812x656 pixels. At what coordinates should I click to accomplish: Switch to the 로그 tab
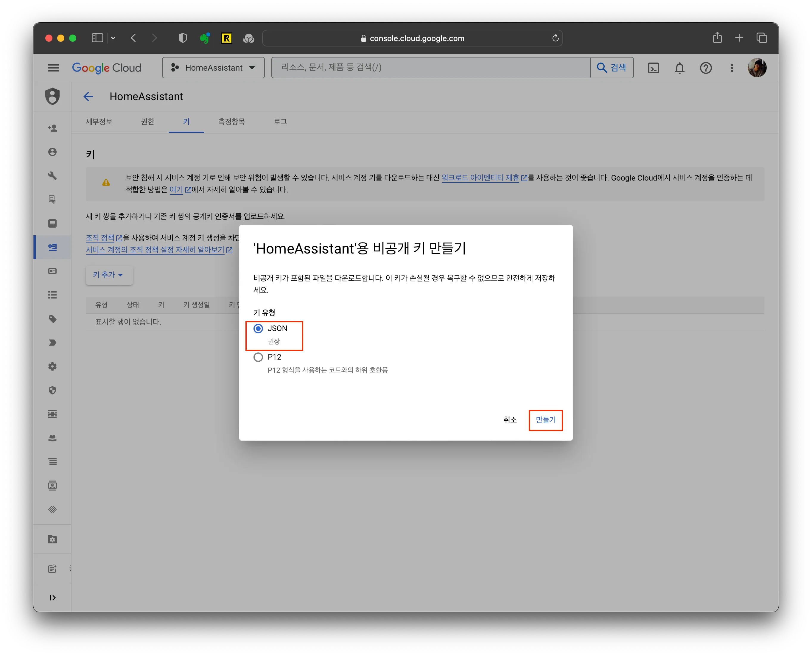[x=280, y=122]
